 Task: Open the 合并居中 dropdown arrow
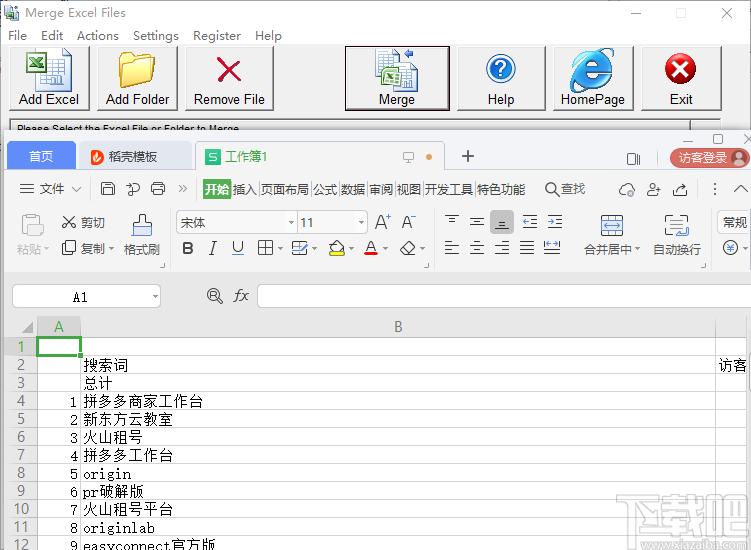tap(637, 249)
